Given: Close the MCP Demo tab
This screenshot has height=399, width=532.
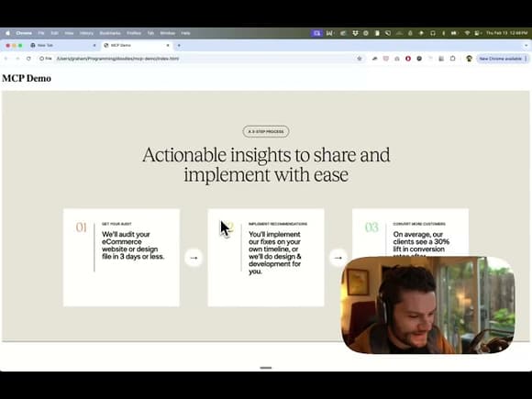Looking at the screenshot, I should (x=168, y=45).
